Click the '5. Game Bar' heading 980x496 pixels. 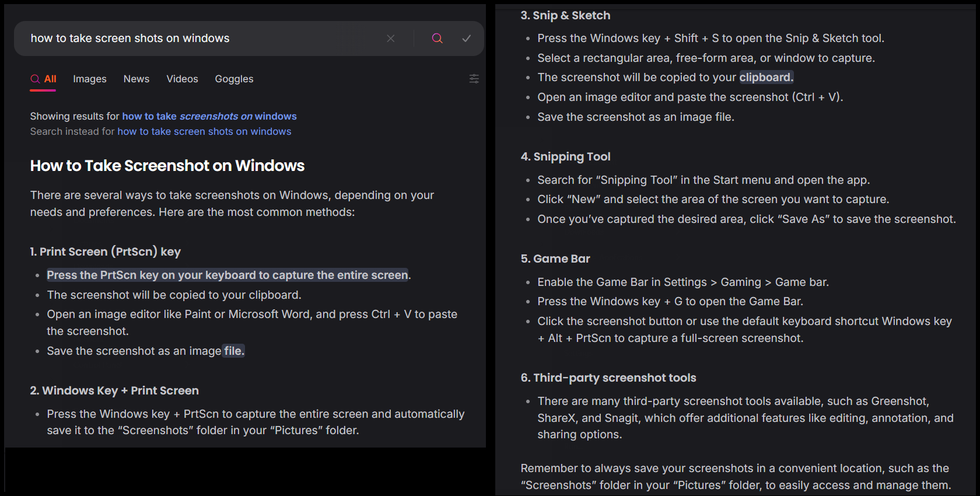(555, 259)
